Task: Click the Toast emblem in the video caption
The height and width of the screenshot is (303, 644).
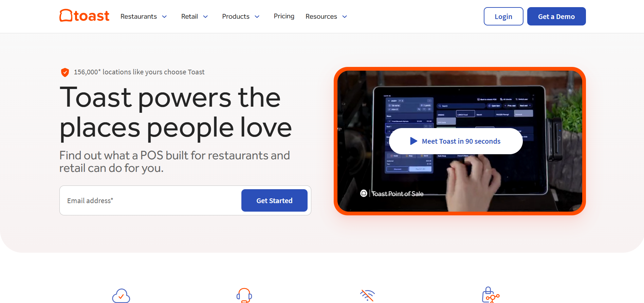Action: tap(364, 193)
